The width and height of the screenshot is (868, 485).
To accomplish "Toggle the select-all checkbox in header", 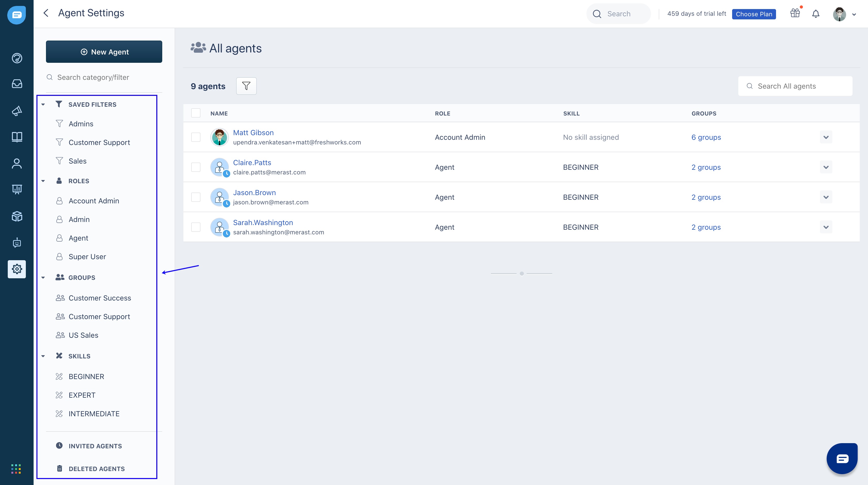I will coord(196,113).
